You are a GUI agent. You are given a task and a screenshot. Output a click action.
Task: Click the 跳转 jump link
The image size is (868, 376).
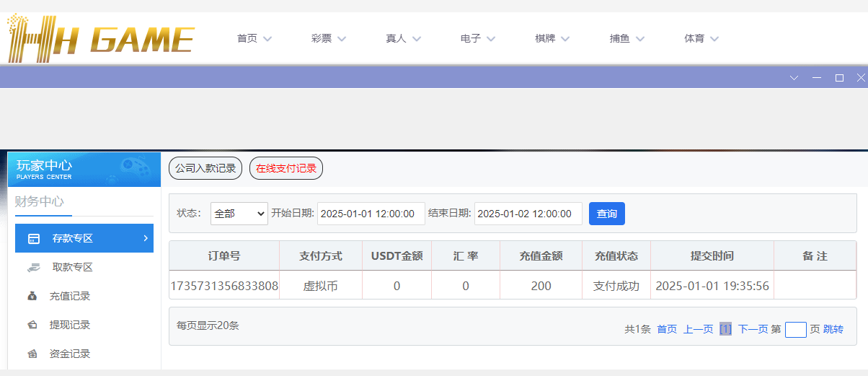pos(833,329)
